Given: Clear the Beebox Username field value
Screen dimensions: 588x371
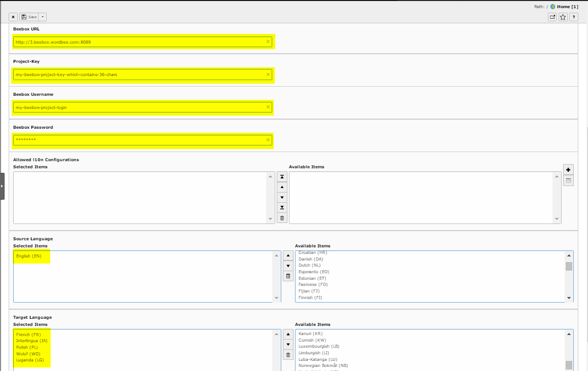Looking at the screenshot, I should click(268, 107).
